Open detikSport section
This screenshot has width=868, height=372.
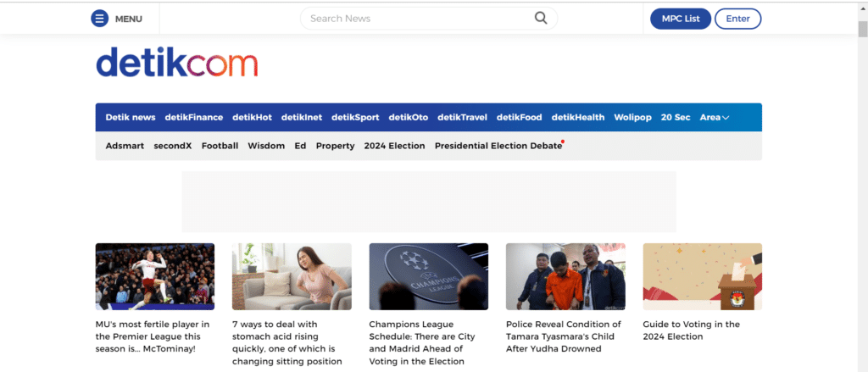point(355,117)
